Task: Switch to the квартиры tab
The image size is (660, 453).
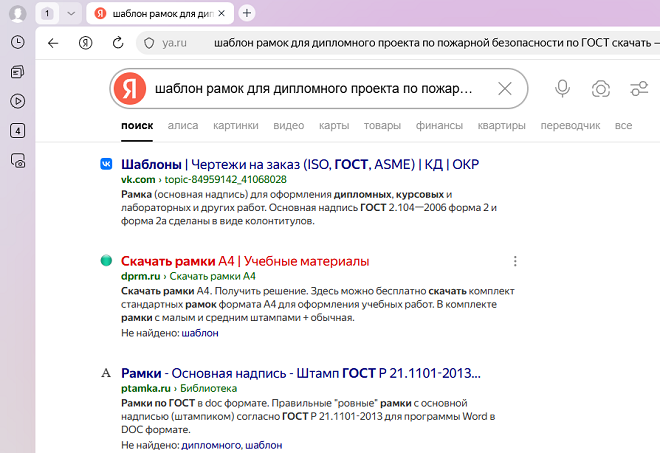Action: click(x=502, y=125)
